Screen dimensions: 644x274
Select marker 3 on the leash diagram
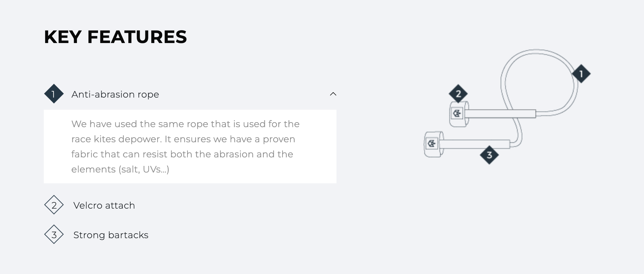(x=489, y=155)
